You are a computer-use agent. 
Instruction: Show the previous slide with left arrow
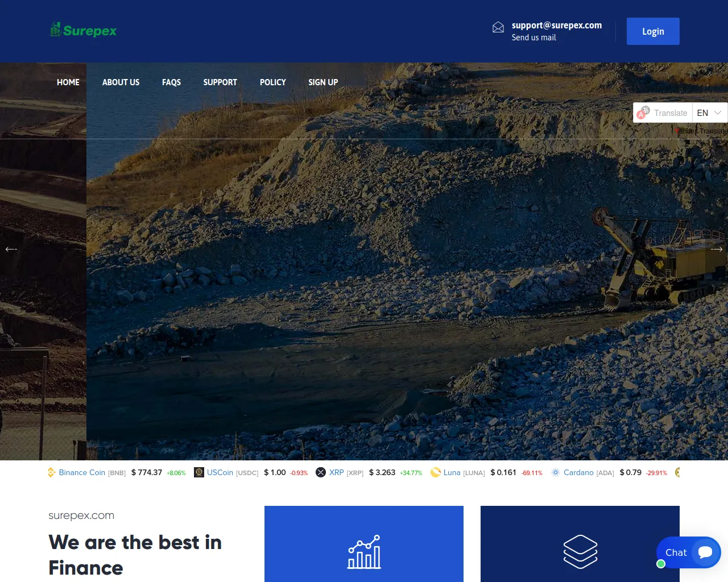pos(11,249)
